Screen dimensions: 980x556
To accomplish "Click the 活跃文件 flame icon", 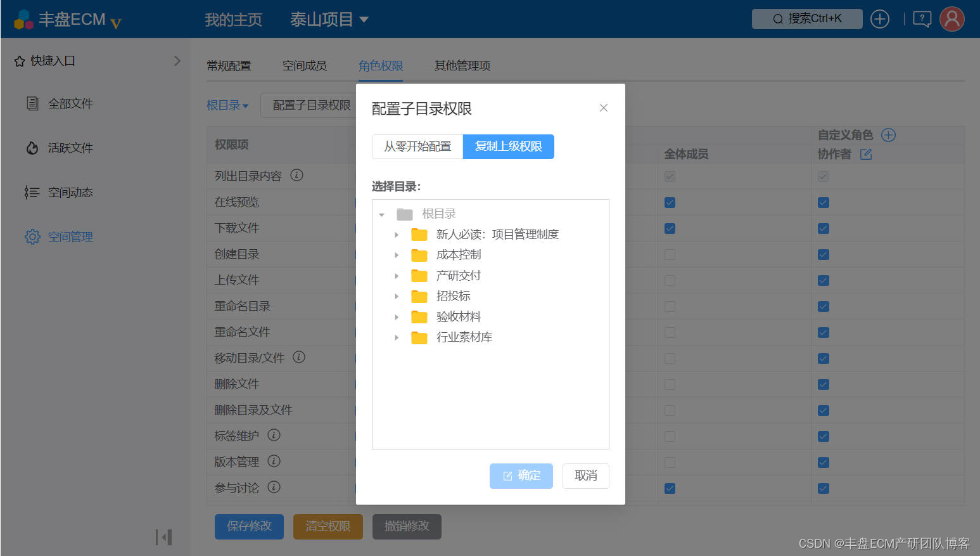I will coord(32,148).
